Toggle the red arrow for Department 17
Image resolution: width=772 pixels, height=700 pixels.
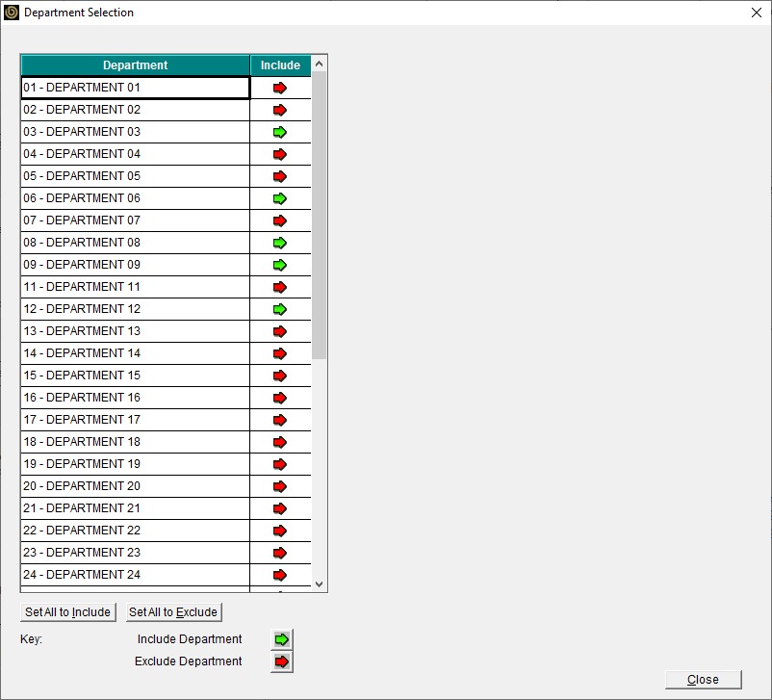pos(280,420)
